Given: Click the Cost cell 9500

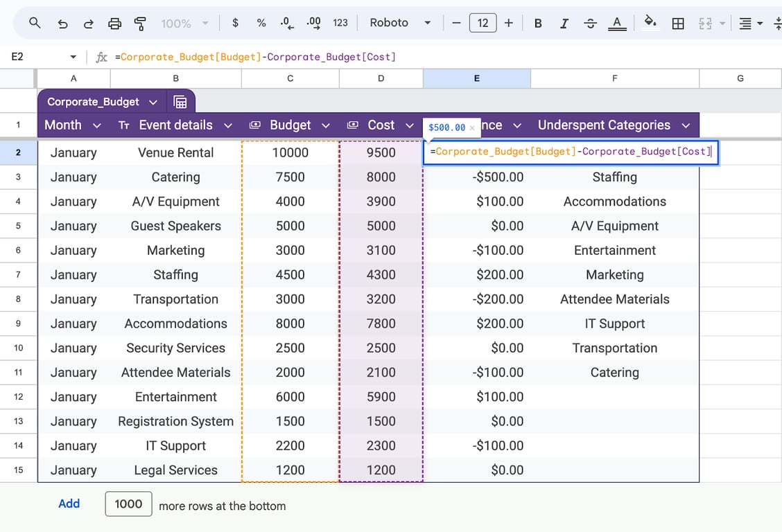Looking at the screenshot, I should [x=381, y=152].
